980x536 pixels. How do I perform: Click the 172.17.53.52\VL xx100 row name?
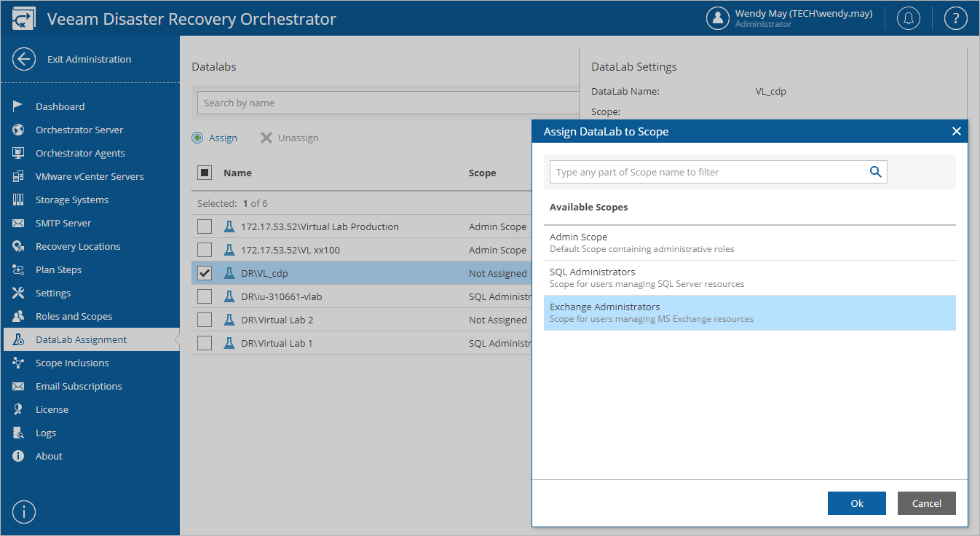[x=291, y=250]
